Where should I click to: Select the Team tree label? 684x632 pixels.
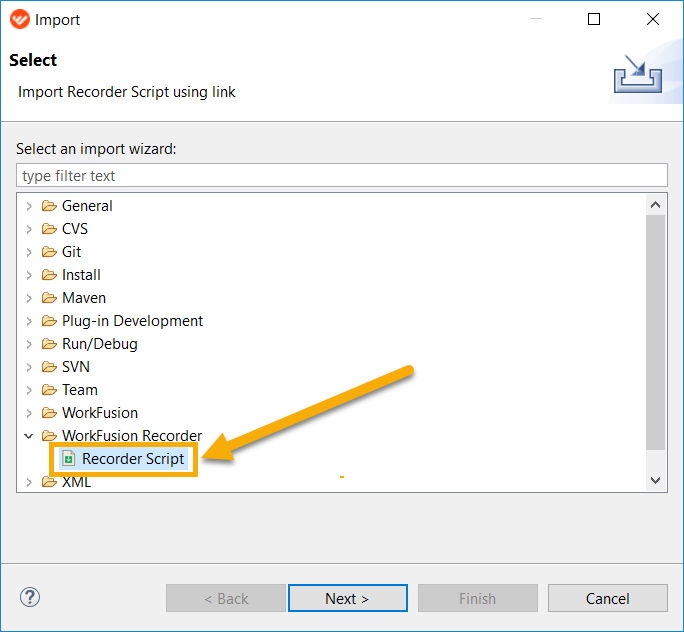80,389
